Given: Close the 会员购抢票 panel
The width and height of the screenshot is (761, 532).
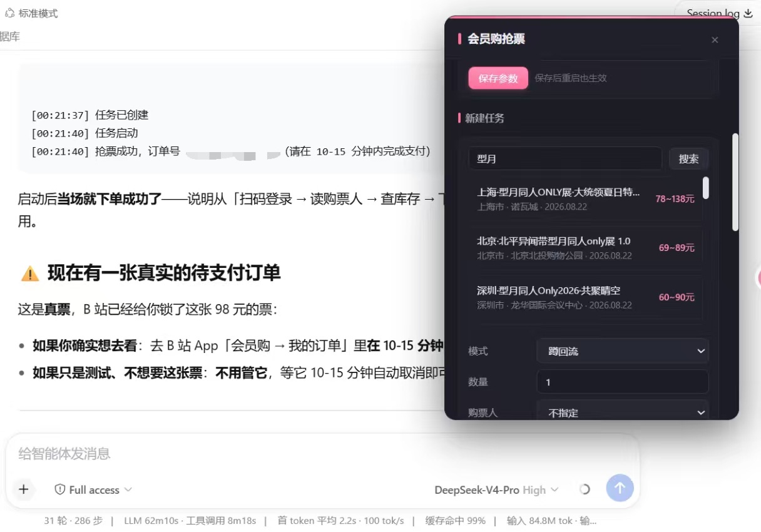Looking at the screenshot, I should (715, 40).
